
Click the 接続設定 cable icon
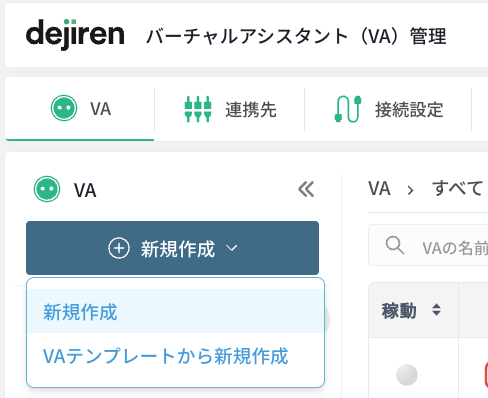click(348, 109)
